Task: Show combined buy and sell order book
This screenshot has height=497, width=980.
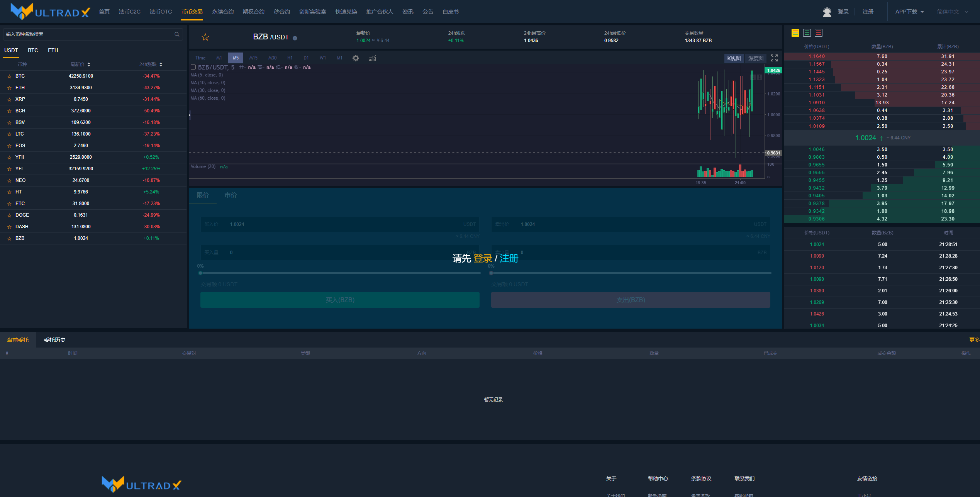Action: point(795,33)
